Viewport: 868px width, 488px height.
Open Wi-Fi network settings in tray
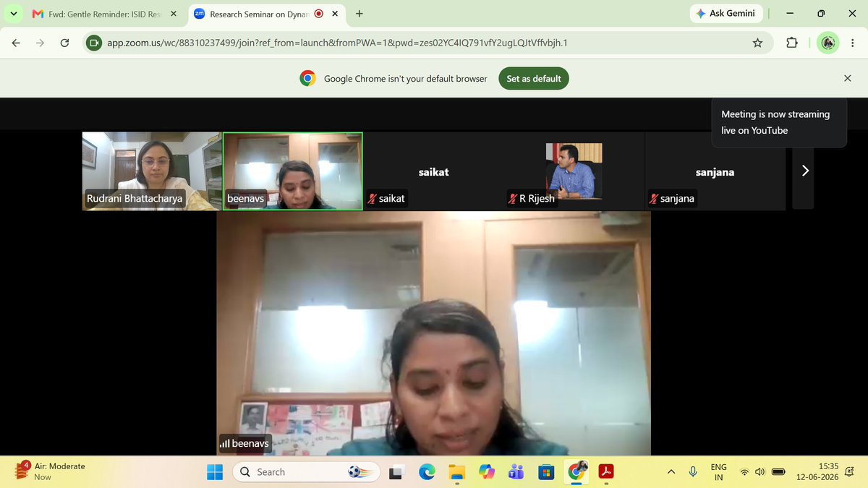pyautogui.click(x=744, y=472)
